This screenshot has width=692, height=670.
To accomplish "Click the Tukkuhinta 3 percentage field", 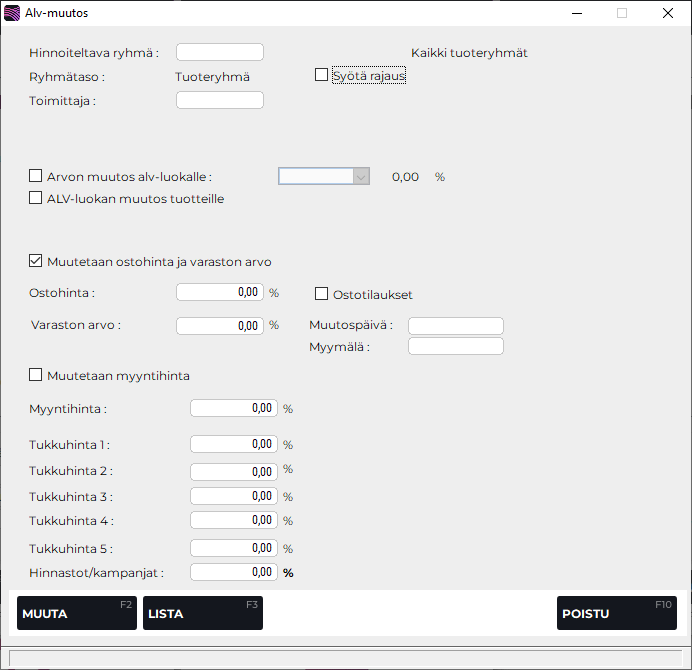I will [x=233, y=497].
